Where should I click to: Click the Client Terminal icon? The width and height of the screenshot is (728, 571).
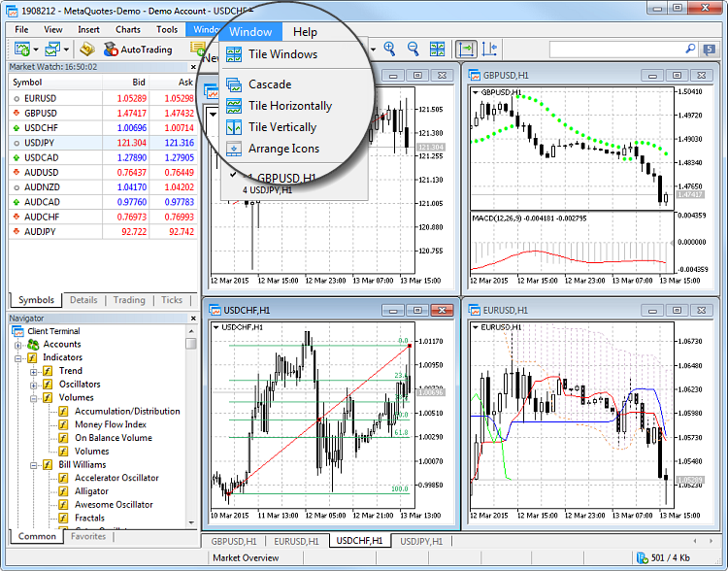tap(18, 331)
